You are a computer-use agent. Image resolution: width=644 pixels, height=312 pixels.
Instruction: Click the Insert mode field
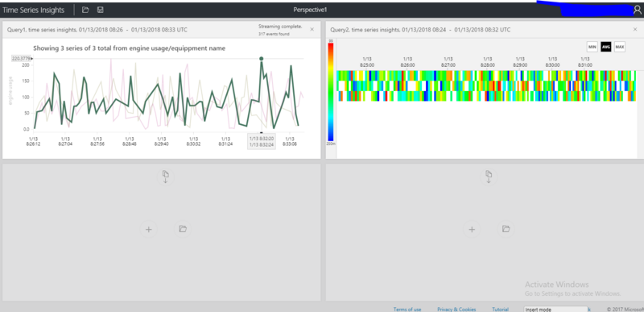tap(555, 309)
